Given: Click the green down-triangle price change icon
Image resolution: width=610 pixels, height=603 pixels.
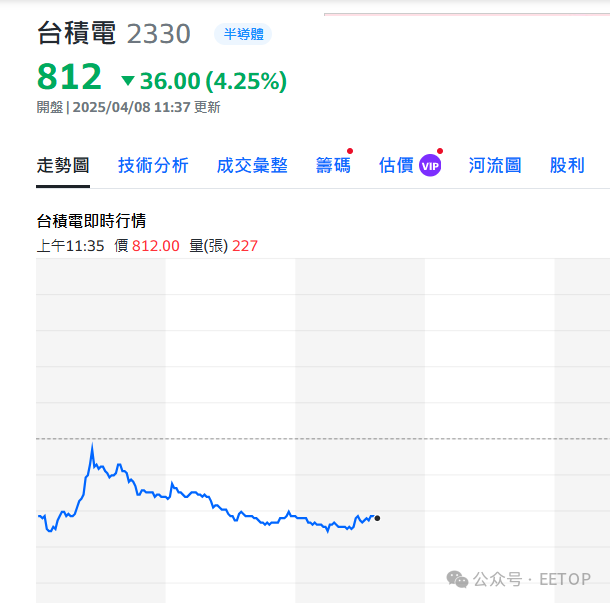Looking at the screenshot, I should coord(128,81).
